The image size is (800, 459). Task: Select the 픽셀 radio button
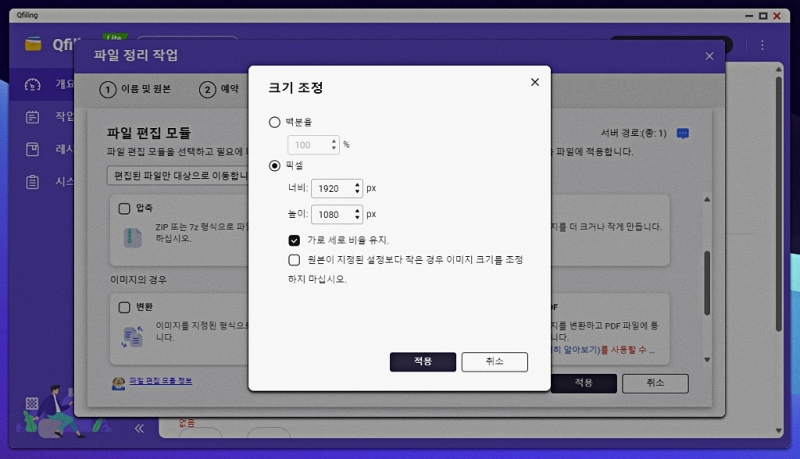coord(275,165)
